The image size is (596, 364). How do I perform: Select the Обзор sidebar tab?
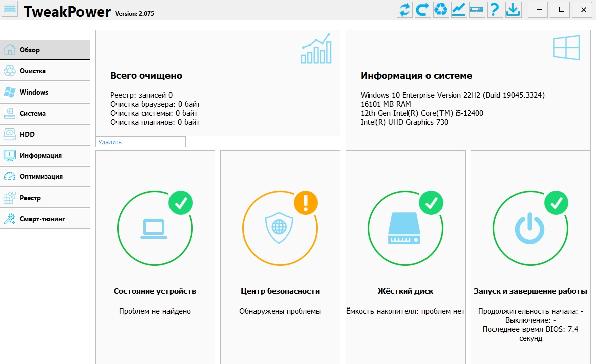tap(45, 50)
